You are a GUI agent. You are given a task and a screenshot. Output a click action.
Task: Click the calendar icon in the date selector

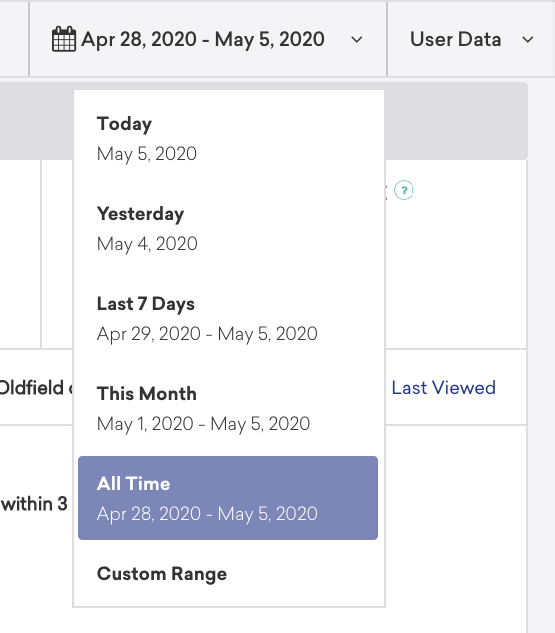click(x=64, y=39)
